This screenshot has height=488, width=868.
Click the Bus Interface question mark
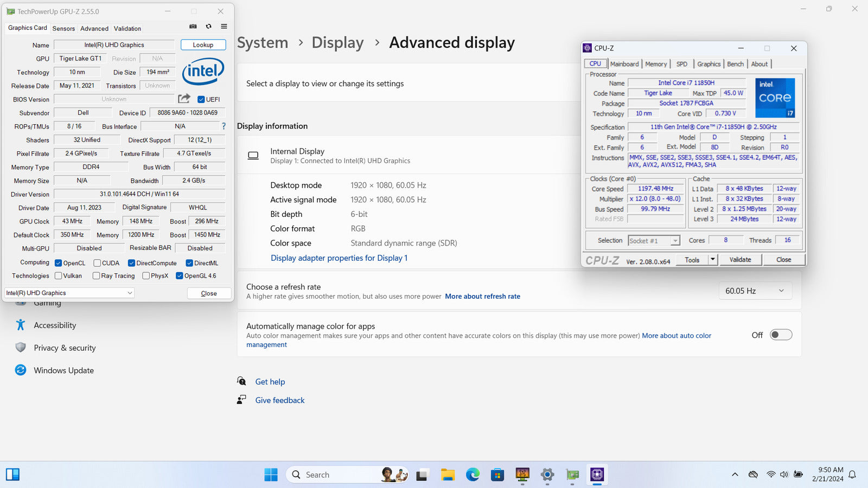[x=224, y=126]
